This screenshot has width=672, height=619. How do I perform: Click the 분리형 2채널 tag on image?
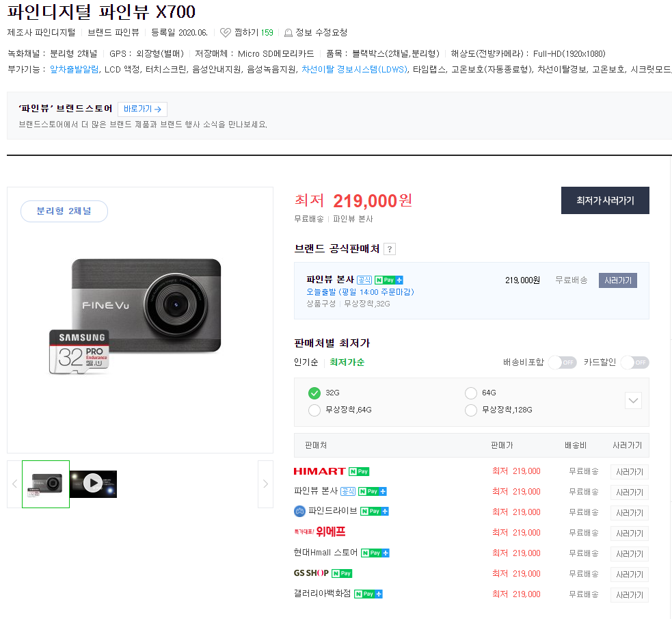(64, 211)
